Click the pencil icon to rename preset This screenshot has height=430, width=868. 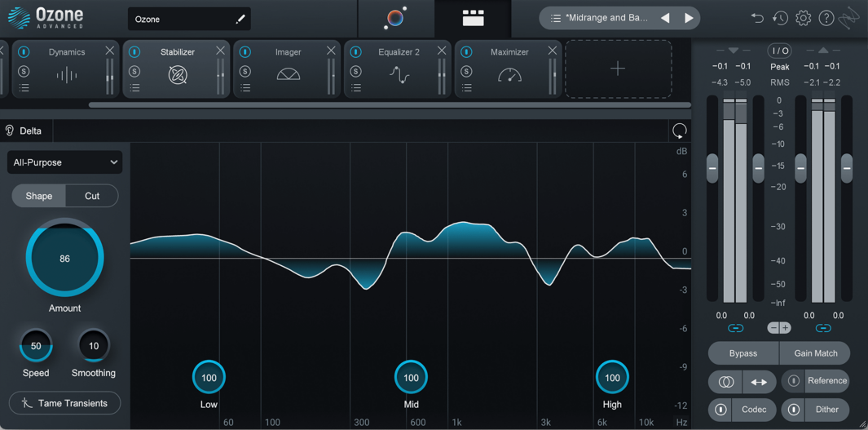coord(240,19)
